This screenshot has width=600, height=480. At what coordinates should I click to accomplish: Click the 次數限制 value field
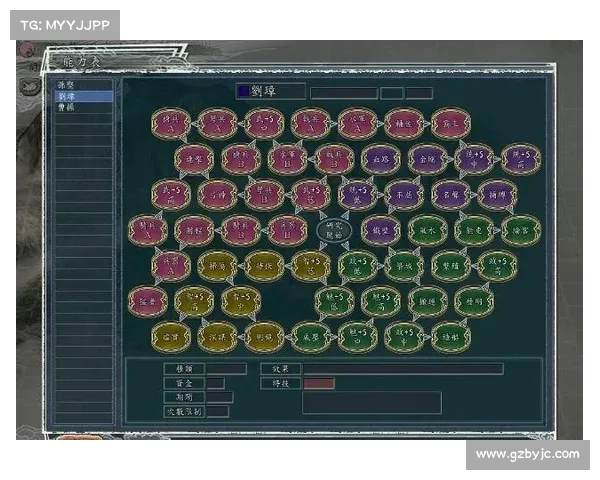(218, 411)
